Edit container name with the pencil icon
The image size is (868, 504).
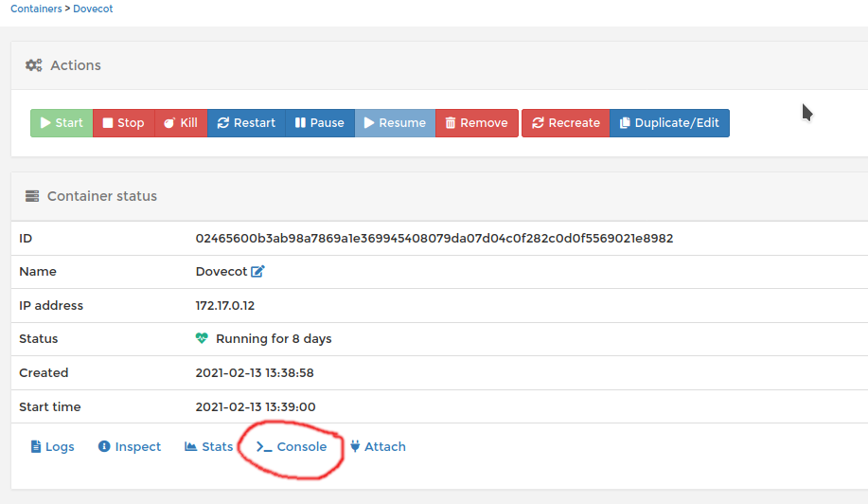pyautogui.click(x=257, y=271)
